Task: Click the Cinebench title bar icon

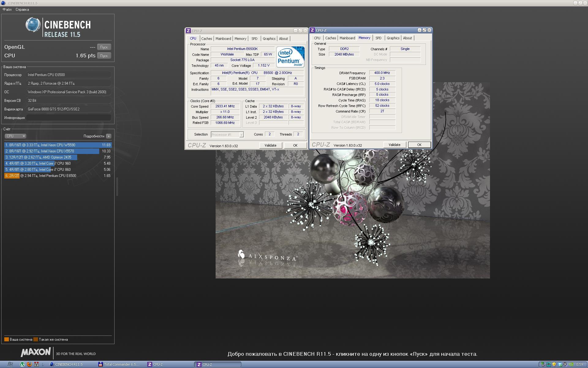Action: (4, 3)
